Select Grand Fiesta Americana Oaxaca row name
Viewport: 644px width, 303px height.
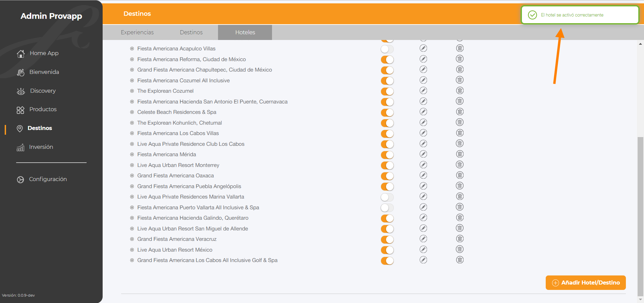click(x=175, y=175)
